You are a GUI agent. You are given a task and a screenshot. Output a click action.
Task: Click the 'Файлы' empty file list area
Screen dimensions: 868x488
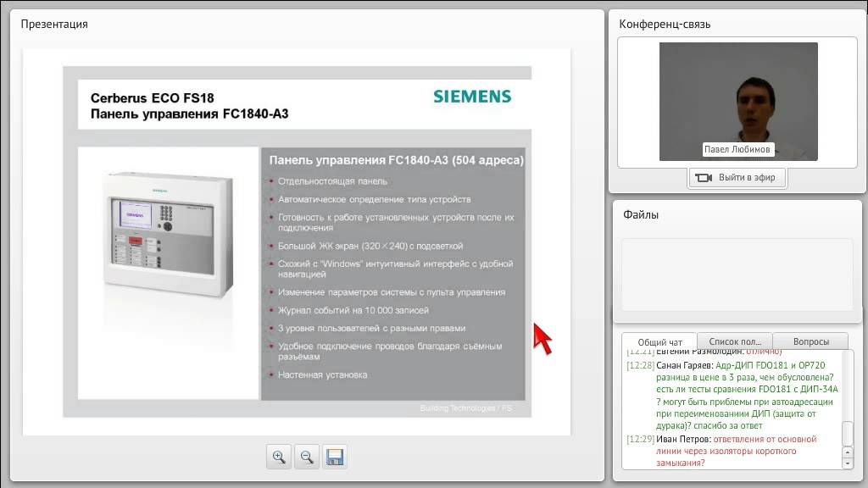pos(737,274)
